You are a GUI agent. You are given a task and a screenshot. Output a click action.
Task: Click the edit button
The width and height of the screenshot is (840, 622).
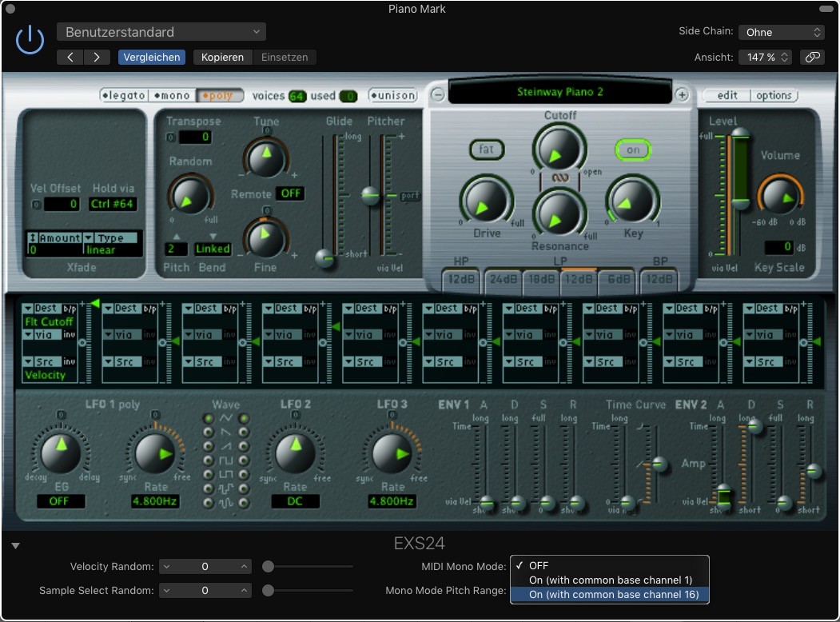(x=727, y=95)
